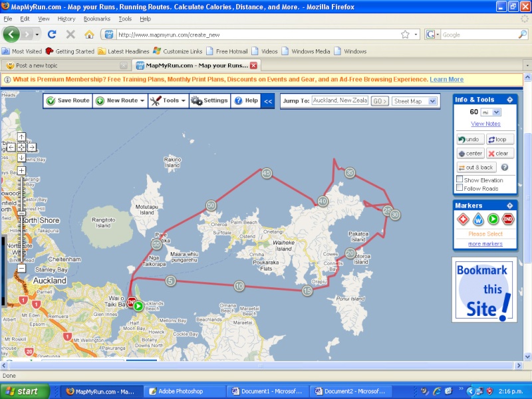Open the back history dropdown arrow
532x399 pixels.
(37, 35)
